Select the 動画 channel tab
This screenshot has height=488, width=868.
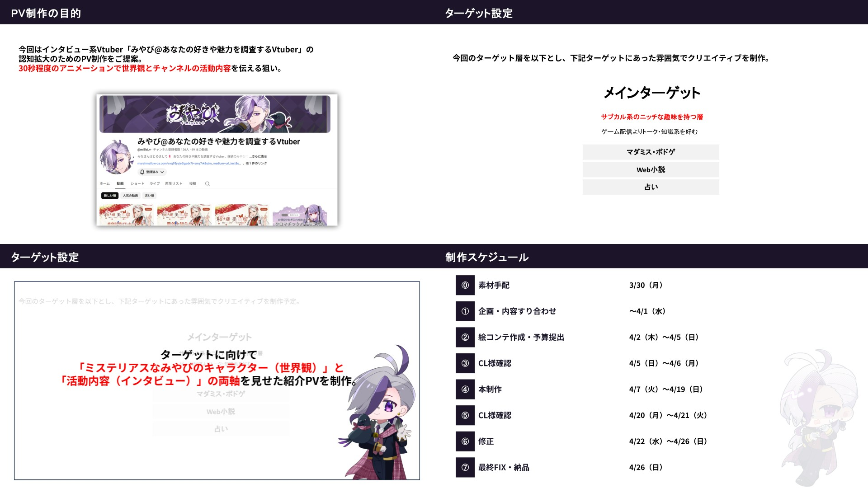[120, 183]
